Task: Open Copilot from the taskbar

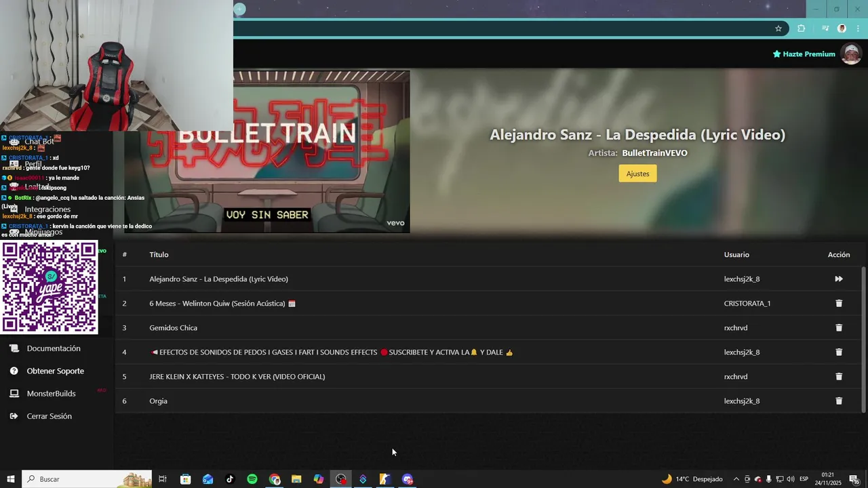Action: click(319, 479)
